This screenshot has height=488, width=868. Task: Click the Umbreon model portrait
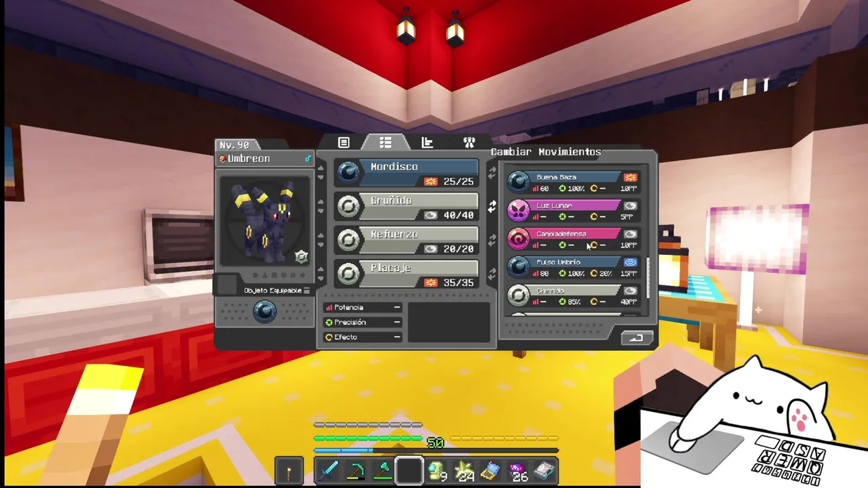pyautogui.click(x=265, y=221)
